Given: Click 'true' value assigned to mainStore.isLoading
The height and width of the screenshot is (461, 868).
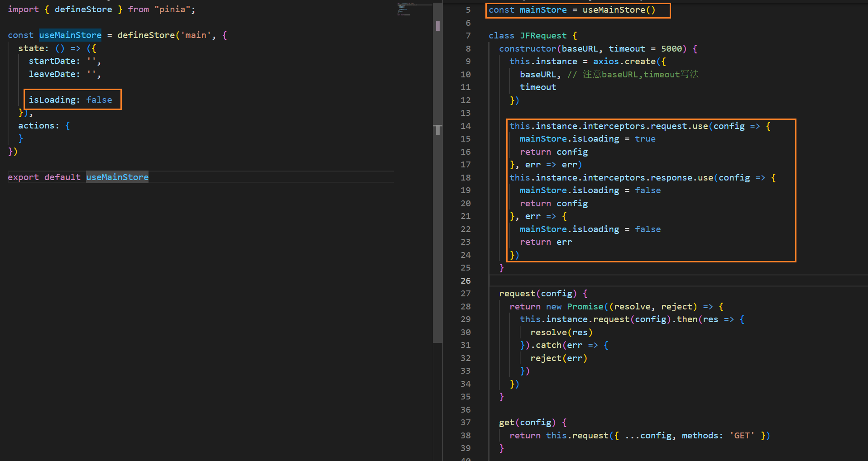Looking at the screenshot, I should (x=645, y=139).
